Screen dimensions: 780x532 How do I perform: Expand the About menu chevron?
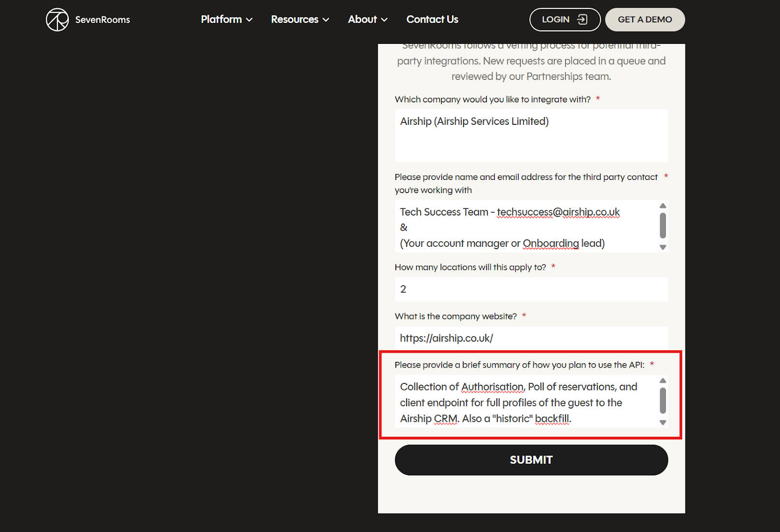[x=385, y=20]
